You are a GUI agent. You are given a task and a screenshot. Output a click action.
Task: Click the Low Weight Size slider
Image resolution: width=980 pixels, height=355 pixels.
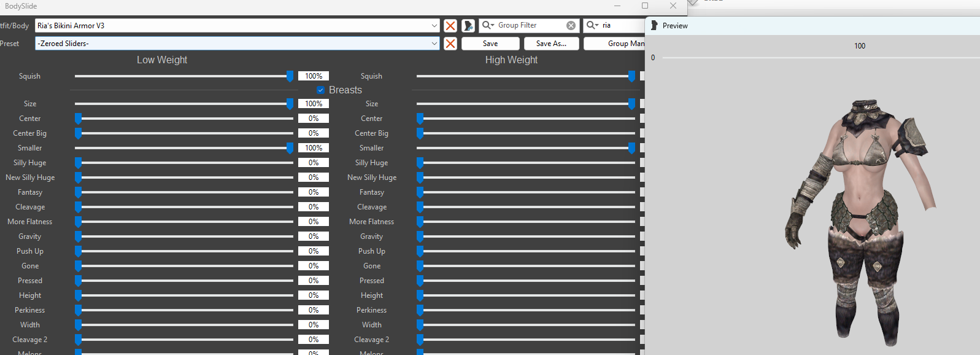(x=184, y=104)
